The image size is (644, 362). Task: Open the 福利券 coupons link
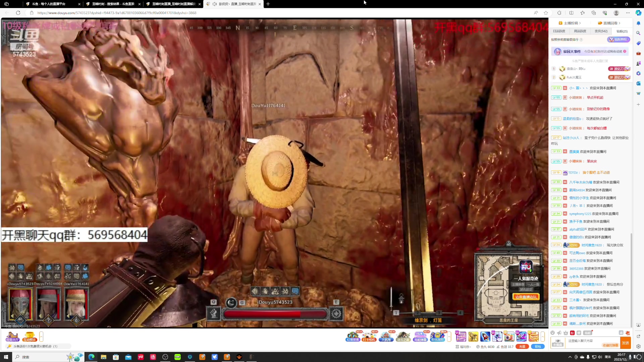[463, 347]
